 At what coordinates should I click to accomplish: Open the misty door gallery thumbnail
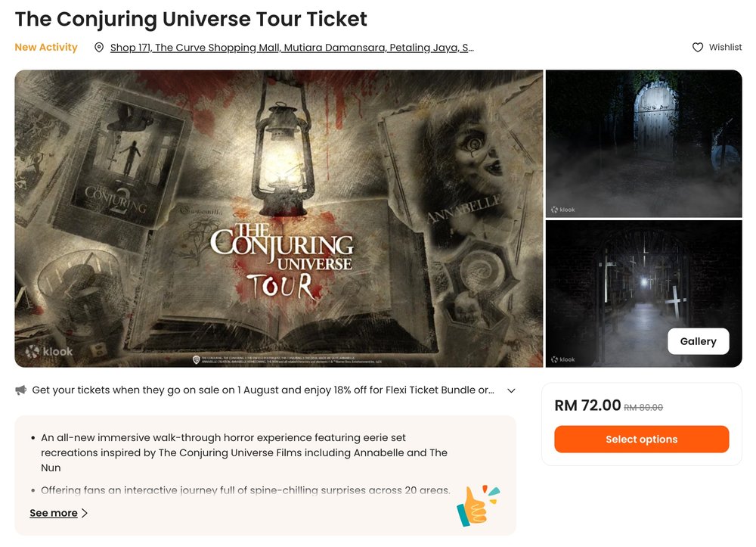pyautogui.click(x=643, y=143)
